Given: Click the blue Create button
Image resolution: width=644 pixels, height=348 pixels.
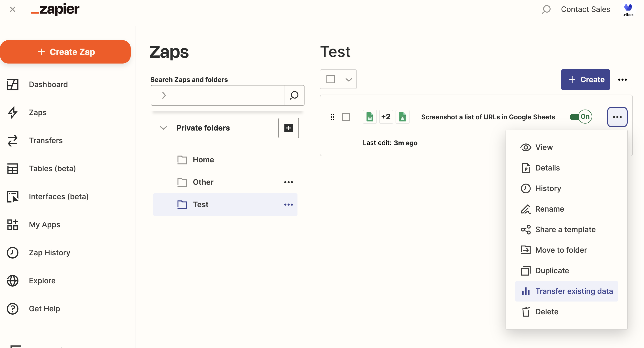Looking at the screenshot, I should pyautogui.click(x=585, y=79).
